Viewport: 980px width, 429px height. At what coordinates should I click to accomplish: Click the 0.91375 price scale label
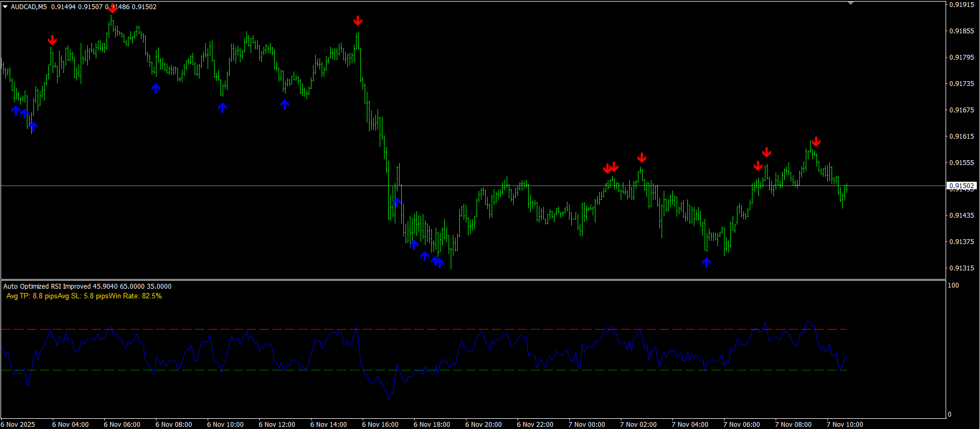(x=962, y=241)
